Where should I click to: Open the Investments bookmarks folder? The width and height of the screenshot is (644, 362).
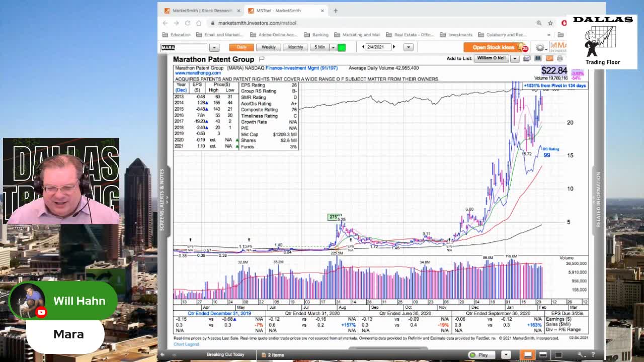(456, 35)
